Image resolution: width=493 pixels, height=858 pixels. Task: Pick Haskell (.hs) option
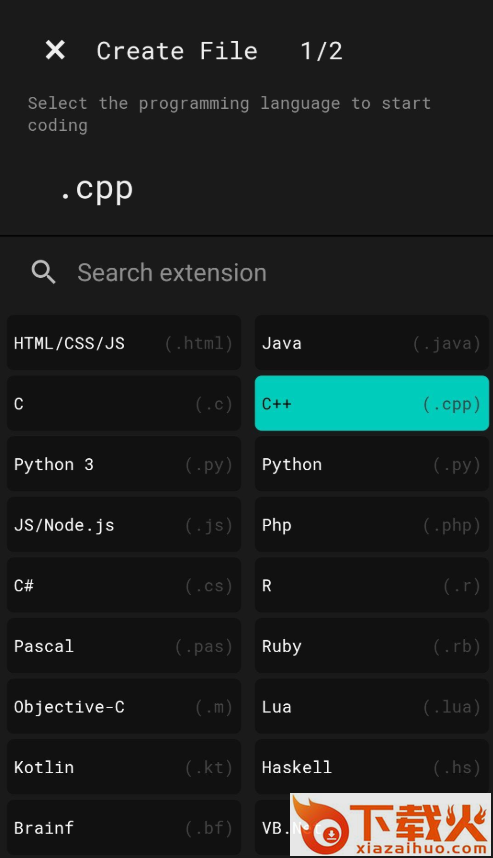(x=372, y=767)
